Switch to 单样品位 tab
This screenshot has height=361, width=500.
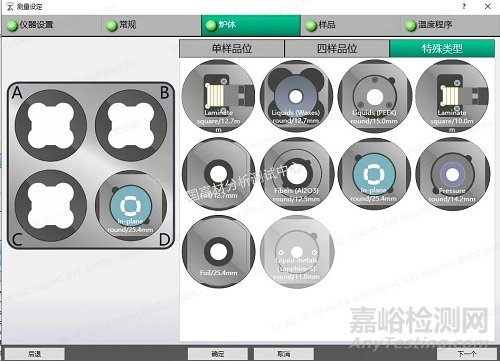coord(232,49)
